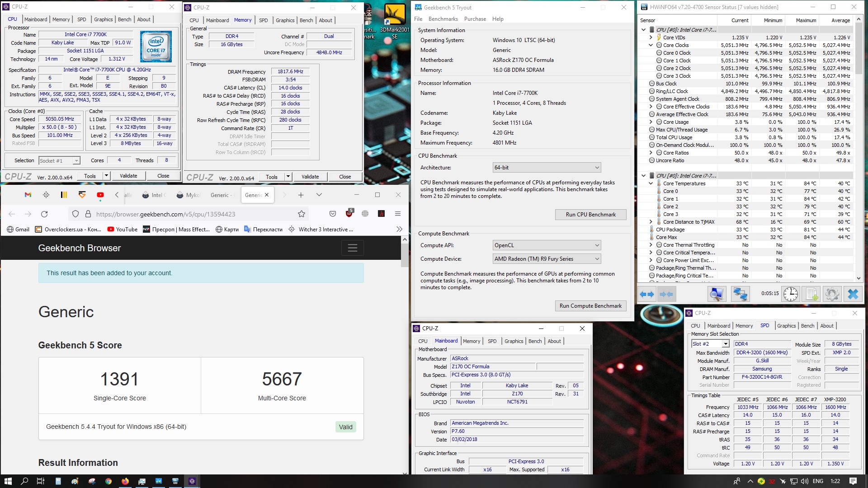Open 3DMark2001 SE desktop shortcut
Image resolution: width=868 pixels, height=488 pixels.
click(x=394, y=20)
